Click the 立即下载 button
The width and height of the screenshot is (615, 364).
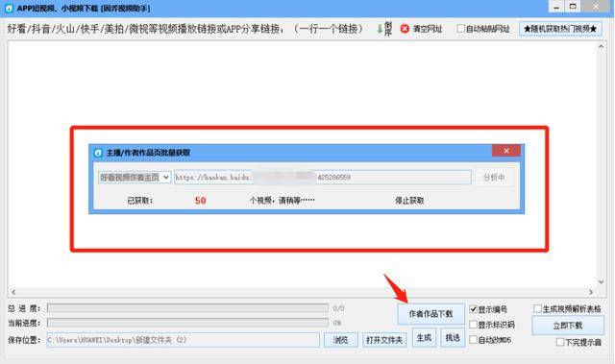pyautogui.click(x=568, y=326)
